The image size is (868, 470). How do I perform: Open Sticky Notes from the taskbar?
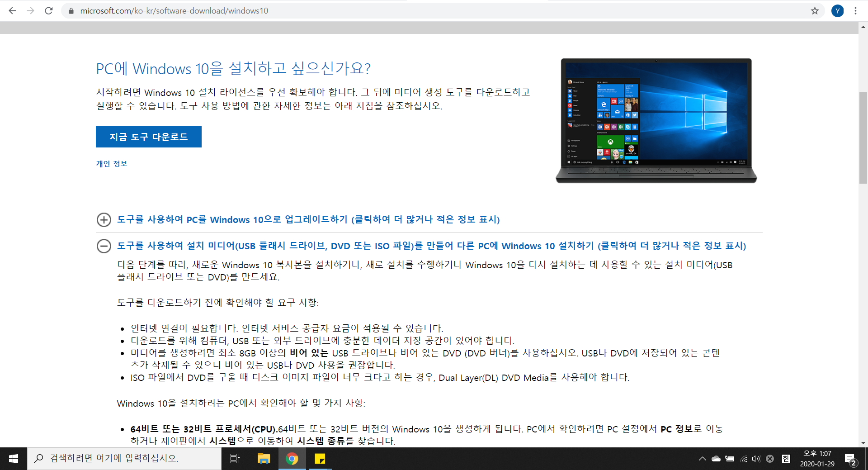tap(320, 459)
